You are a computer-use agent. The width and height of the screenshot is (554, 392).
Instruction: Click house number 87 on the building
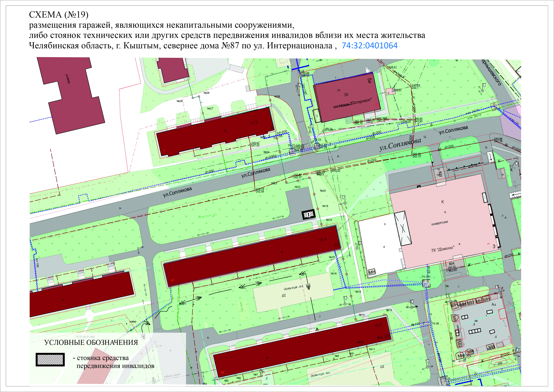click(x=336, y=245)
